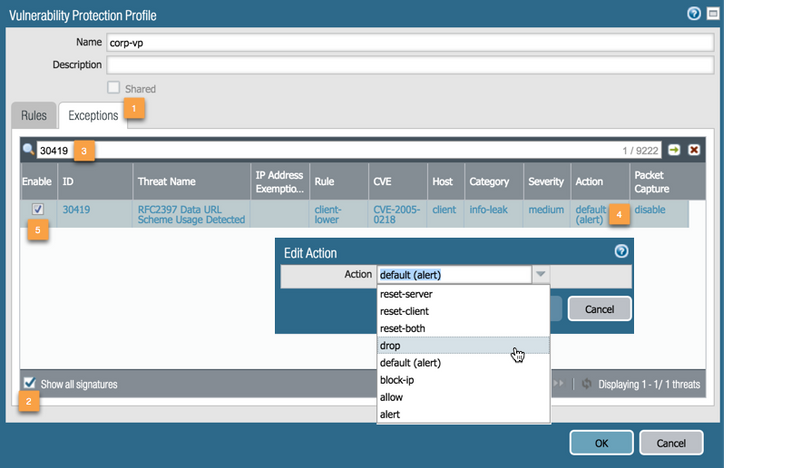Pick block-ip from the Action list

398,380
